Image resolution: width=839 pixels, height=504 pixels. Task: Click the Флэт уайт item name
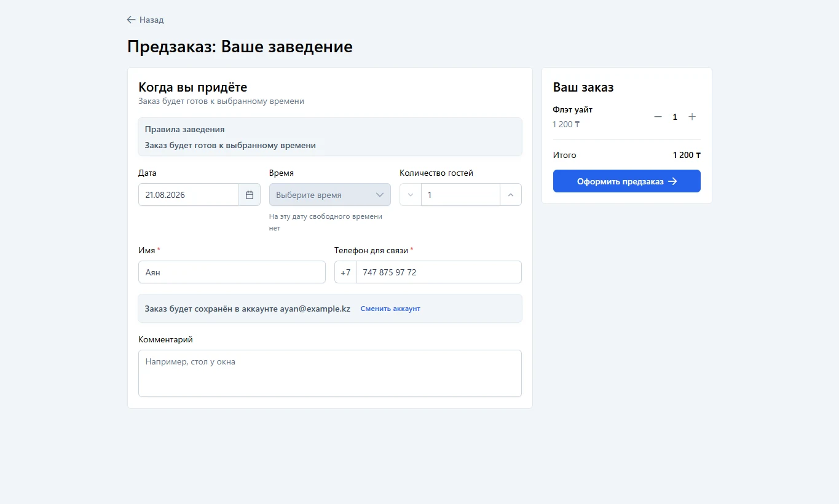click(573, 109)
